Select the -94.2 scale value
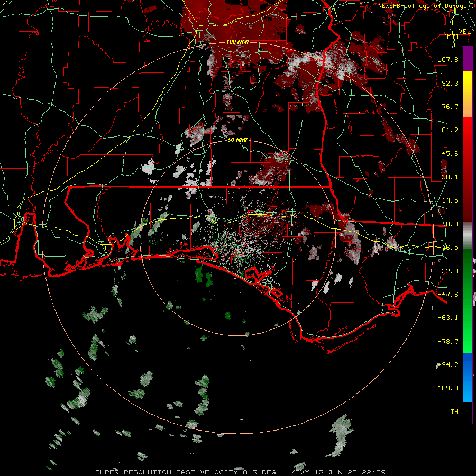 (448, 365)
